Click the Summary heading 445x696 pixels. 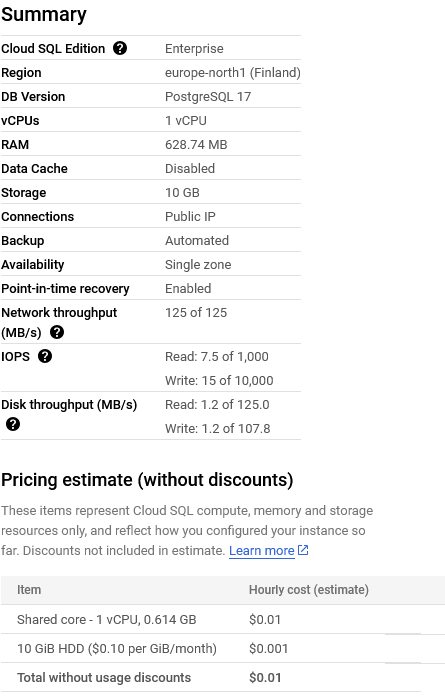point(44,14)
